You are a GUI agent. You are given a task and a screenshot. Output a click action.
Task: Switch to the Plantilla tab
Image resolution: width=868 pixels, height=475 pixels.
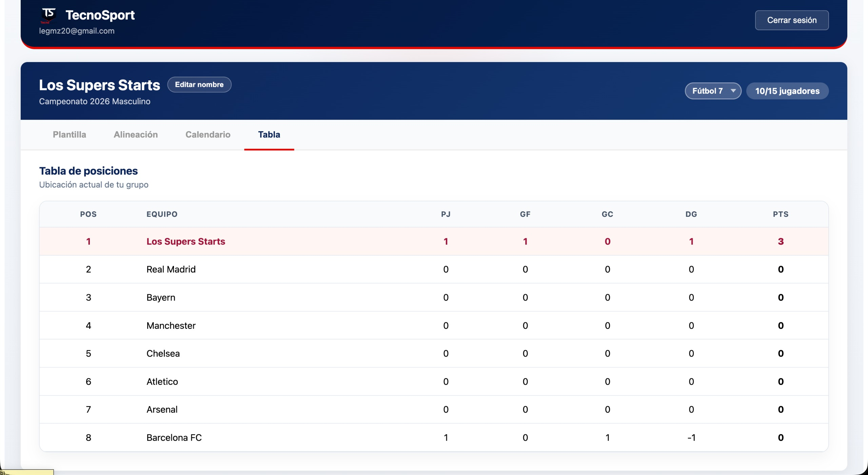(70, 135)
